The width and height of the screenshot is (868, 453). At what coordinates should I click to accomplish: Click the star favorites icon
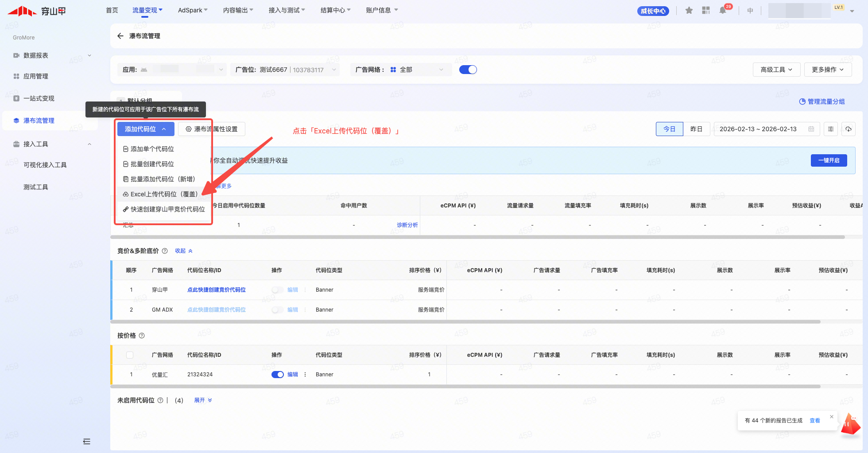click(689, 11)
